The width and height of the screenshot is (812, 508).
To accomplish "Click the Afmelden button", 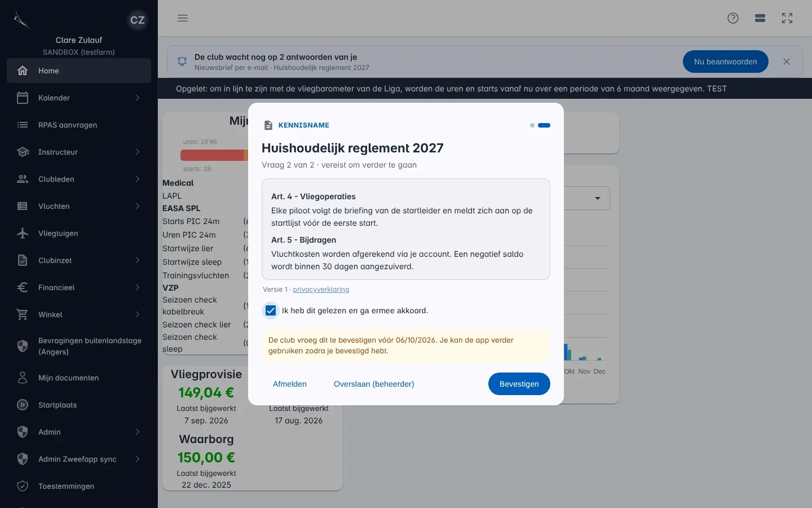I will point(290,384).
